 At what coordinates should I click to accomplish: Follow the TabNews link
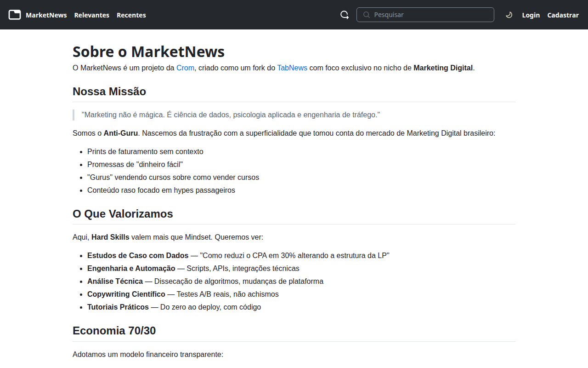[292, 68]
